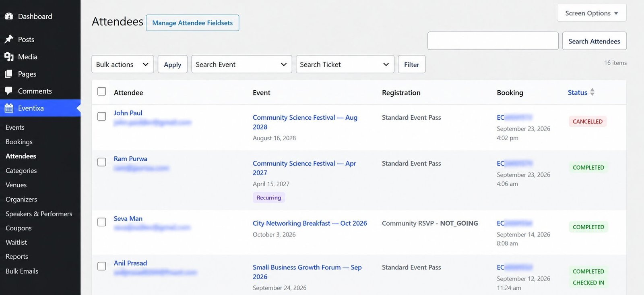
Task: Click the Recurring tag on Ram Purwa's event
Action: point(269,197)
